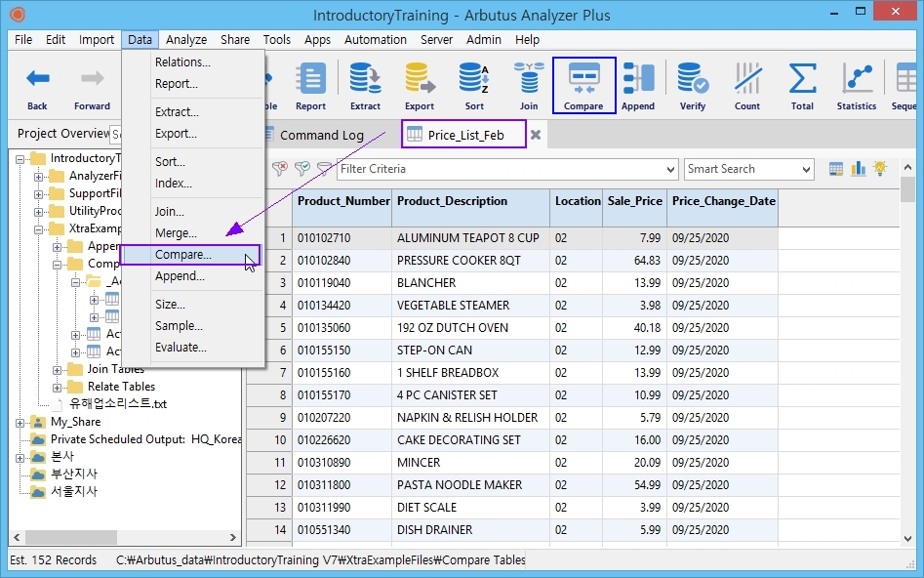Click the Location column header
This screenshot has width=924, height=578.
577,208
